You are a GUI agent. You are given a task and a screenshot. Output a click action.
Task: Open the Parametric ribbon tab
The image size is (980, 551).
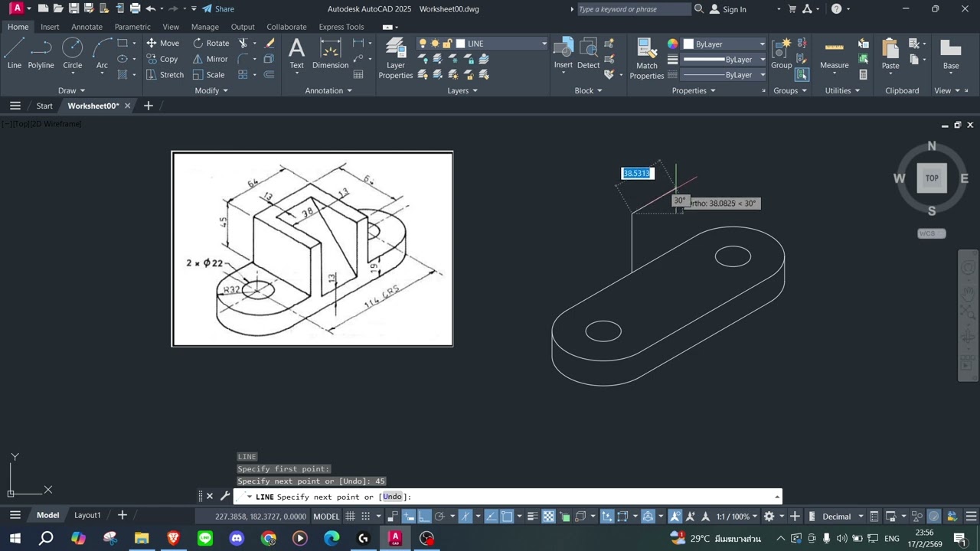tap(132, 27)
